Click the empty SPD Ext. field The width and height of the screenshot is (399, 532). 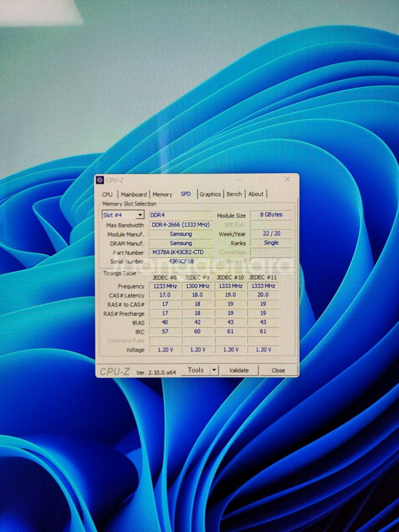271,224
